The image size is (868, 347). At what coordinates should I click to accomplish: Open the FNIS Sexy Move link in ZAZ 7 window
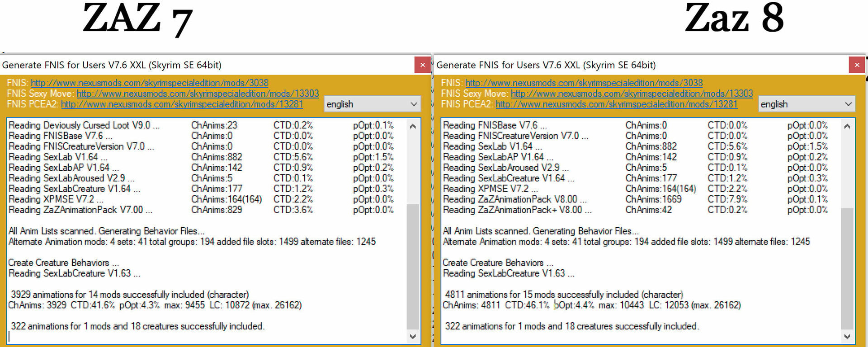coord(198,94)
